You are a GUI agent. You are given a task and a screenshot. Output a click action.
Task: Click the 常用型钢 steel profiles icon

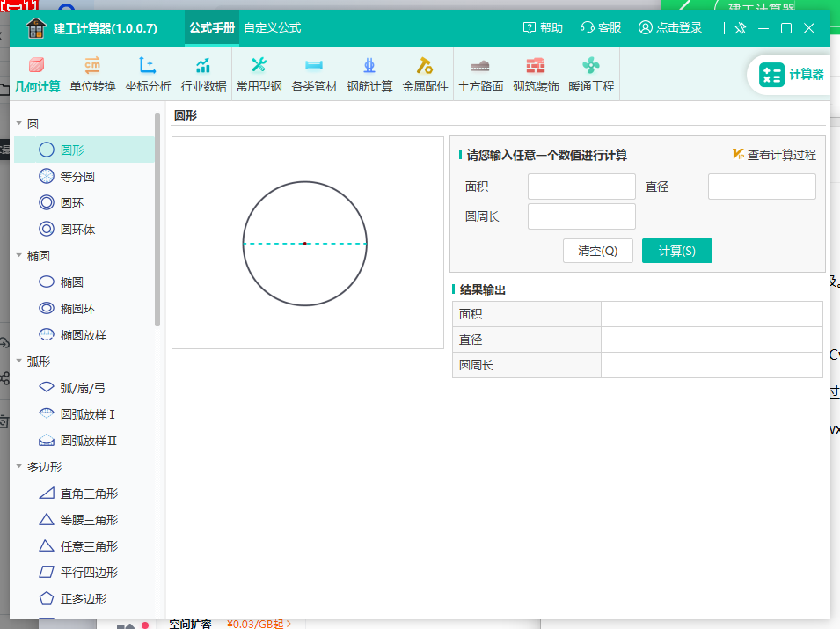pos(259,74)
